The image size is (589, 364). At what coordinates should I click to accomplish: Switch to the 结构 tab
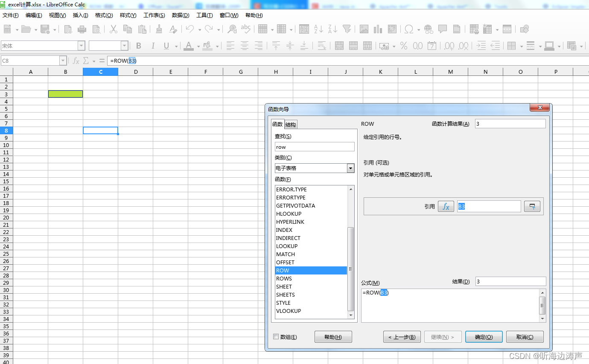tap(291, 124)
